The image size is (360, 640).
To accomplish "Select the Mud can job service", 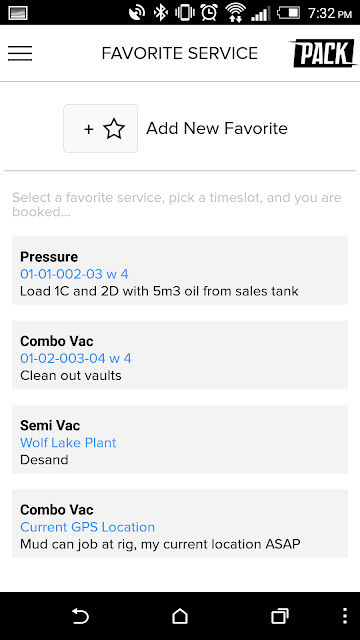I will (x=180, y=524).
